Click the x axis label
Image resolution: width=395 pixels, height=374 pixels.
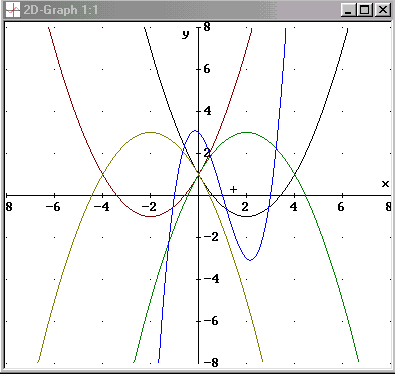coord(385,184)
